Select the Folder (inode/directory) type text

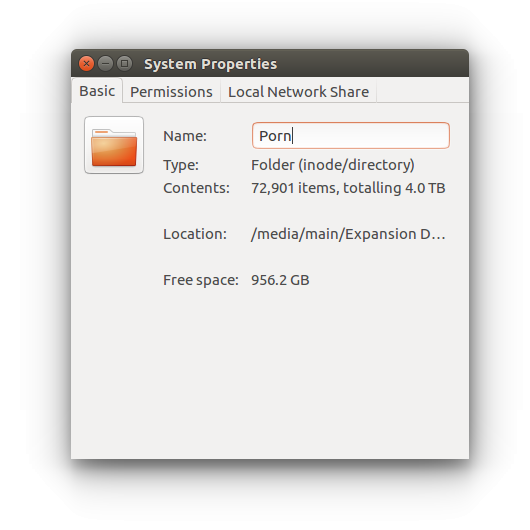tap(333, 165)
